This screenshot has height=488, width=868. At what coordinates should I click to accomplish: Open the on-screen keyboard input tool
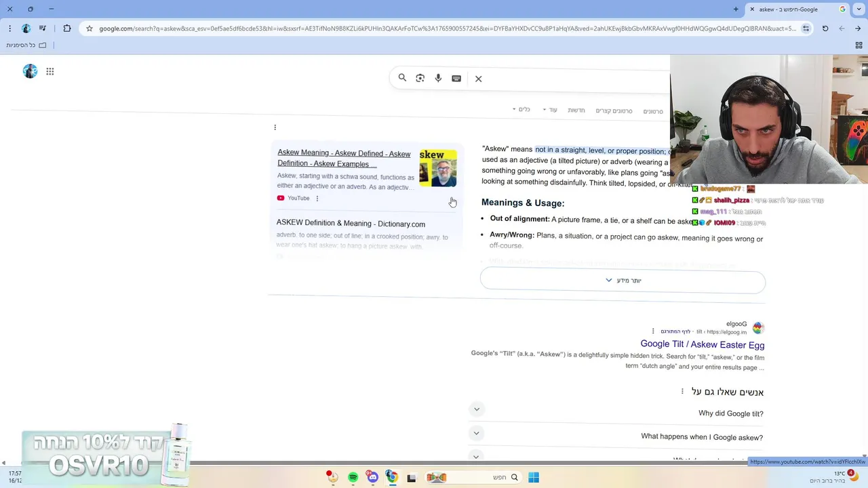pyautogui.click(x=456, y=79)
